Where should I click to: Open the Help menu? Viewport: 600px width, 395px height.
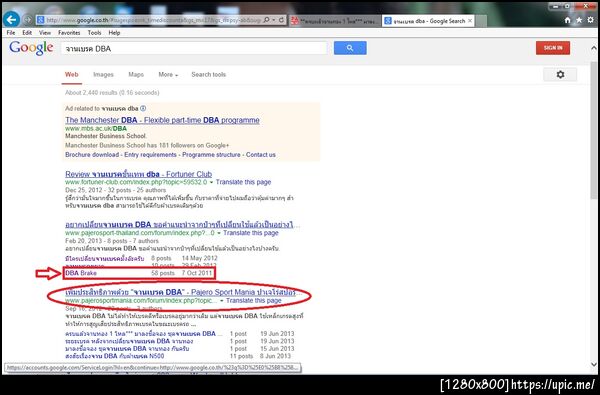114,33
